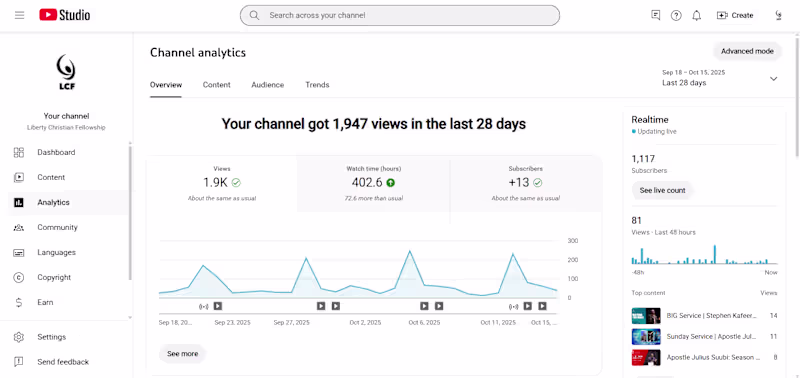Click the 'Your channel got 1,947 views' headline

(373, 124)
